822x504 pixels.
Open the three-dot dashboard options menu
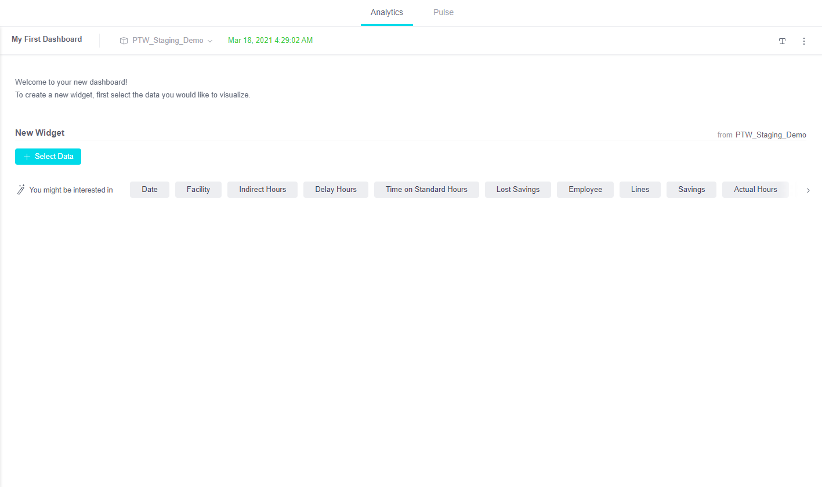coord(803,41)
